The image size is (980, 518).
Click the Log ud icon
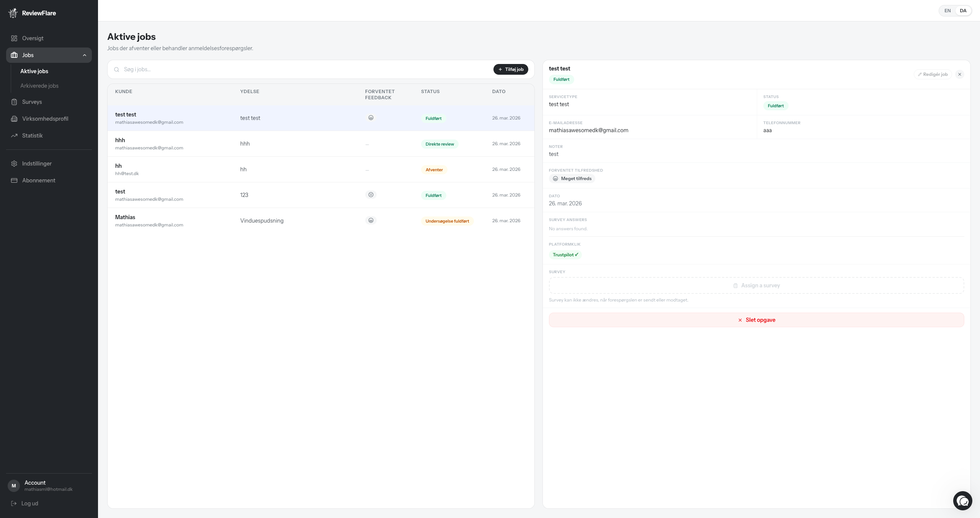click(x=14, y=503)
